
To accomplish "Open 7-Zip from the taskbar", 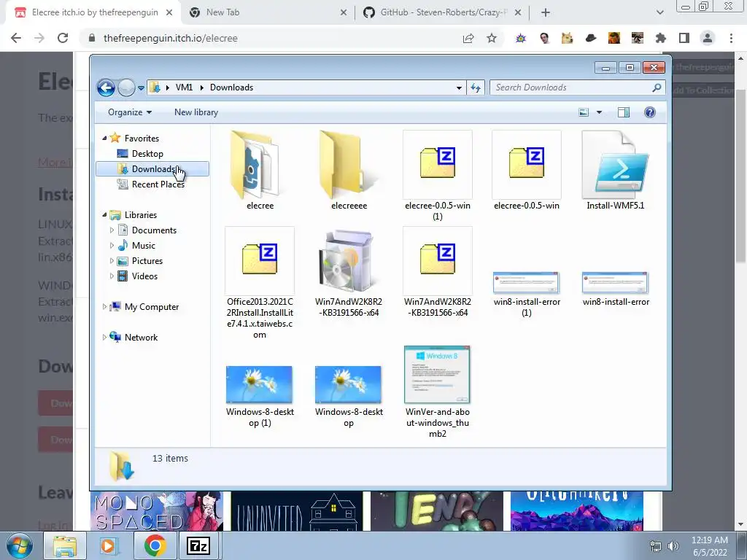I will point(198,545).
